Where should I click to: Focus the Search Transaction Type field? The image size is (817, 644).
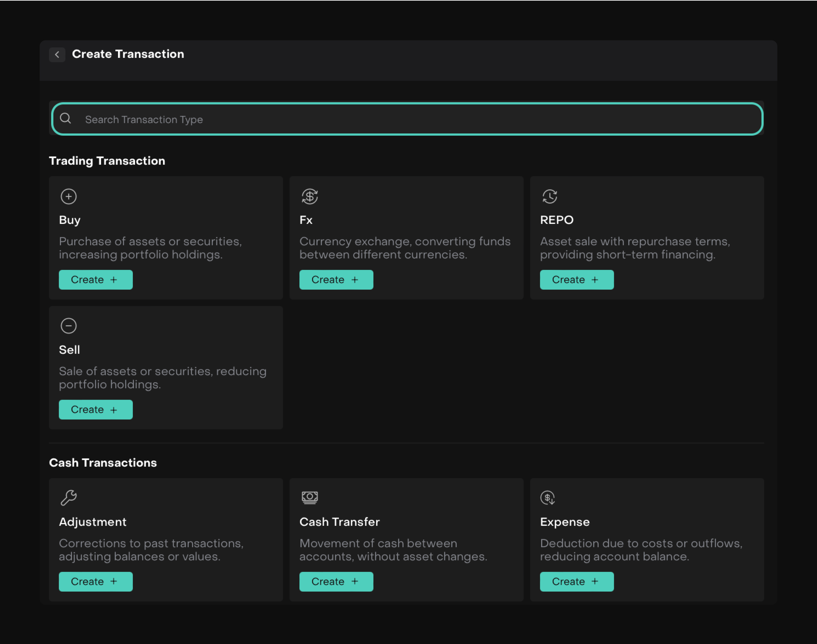407,119
